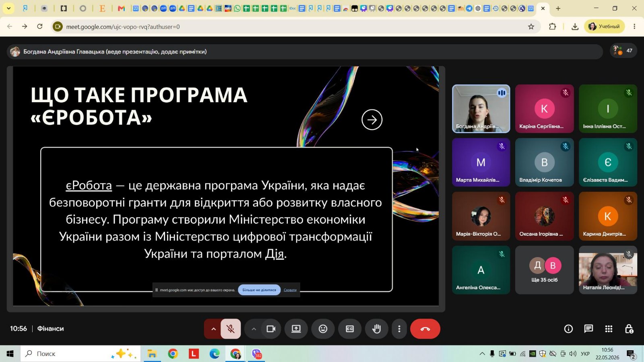The height and width of the screenshot is (362, 644).
Task: Reload the Meet page
Action: click(x=39, y=27)
